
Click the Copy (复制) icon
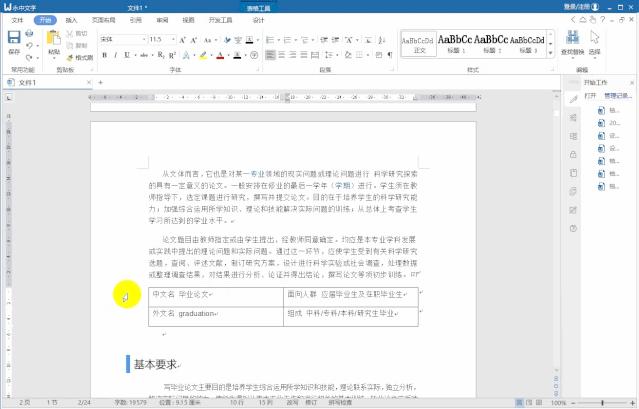70,45
